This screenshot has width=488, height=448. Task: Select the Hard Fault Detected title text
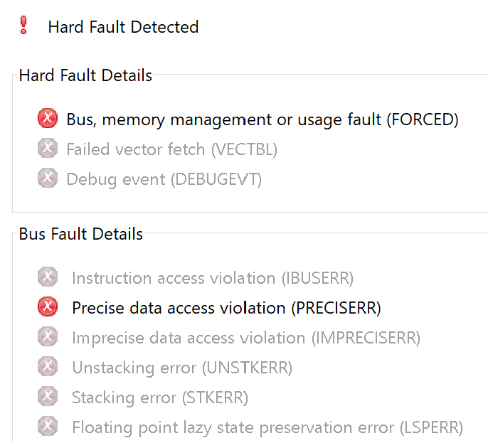[x=123, y=27]
